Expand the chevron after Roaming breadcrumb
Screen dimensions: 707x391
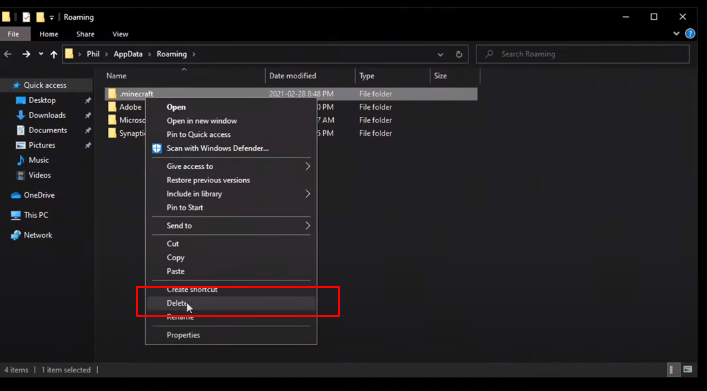click(194, 54)
